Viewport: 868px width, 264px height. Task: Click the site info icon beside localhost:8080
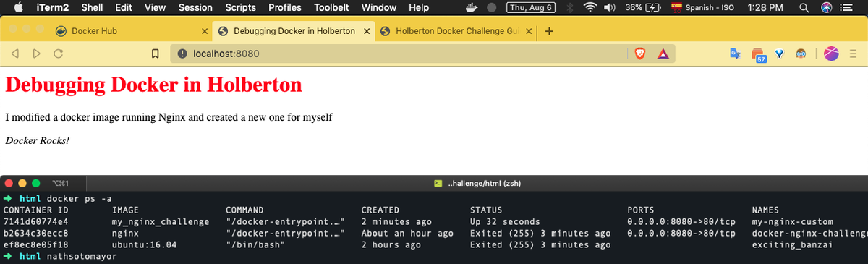[x=183, y=54]
